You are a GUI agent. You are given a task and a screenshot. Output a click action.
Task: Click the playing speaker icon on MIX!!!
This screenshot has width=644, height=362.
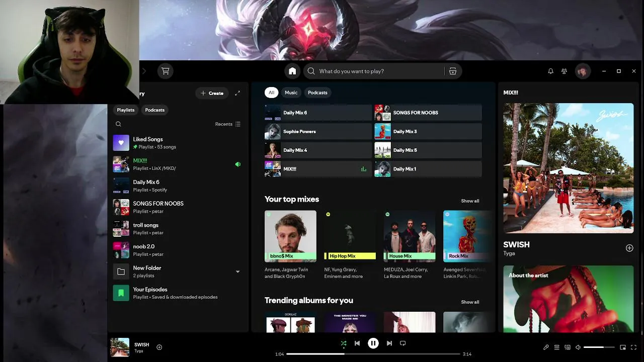[238, 164]
